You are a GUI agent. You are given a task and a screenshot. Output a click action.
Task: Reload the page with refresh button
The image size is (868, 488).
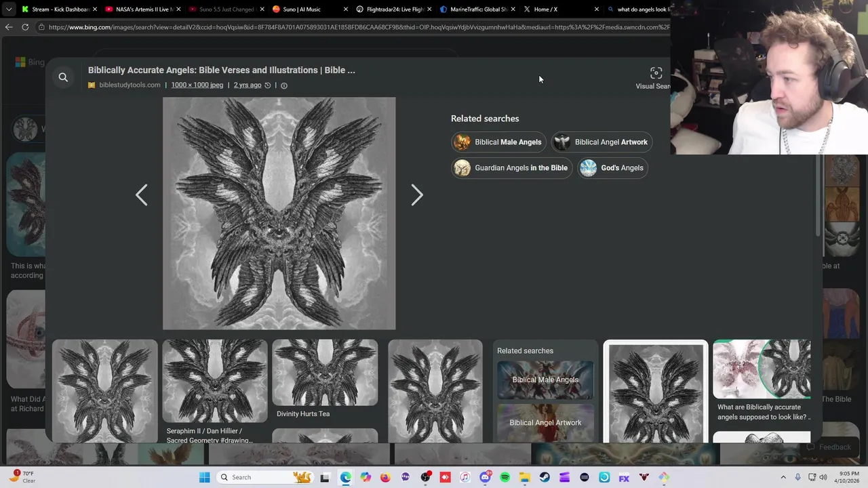pyautogui.click(x=25, y=27)
